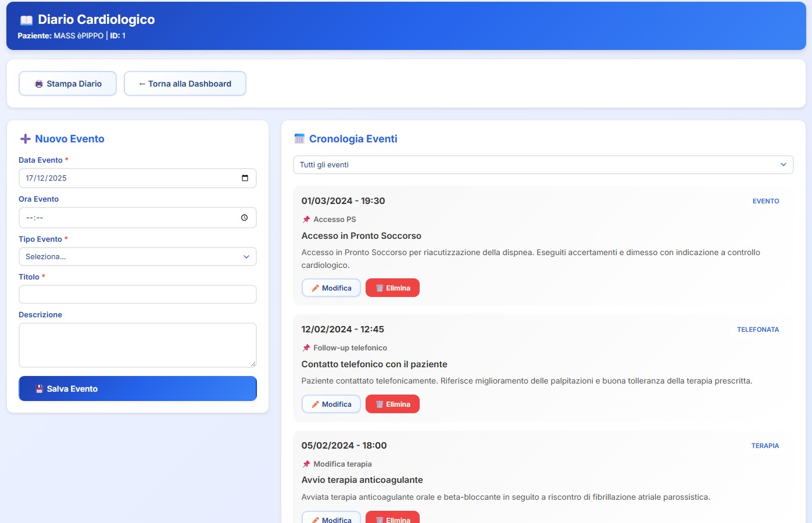Viewport: 812px width, 523px height.
Task: Click the floppy disk icon on Salva Evento
Action: tap(39, 388)
